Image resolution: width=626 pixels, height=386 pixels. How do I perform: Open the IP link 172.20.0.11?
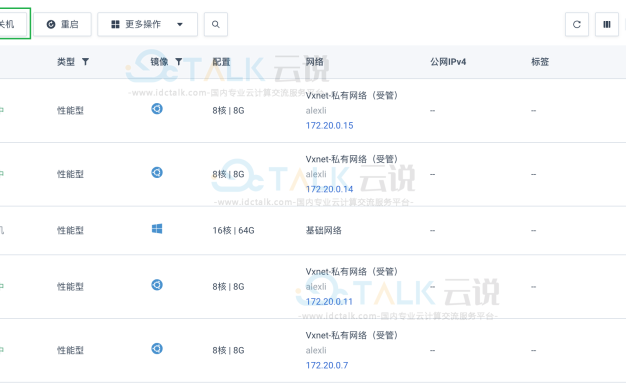pyautogui.click(x=329, y=301)
